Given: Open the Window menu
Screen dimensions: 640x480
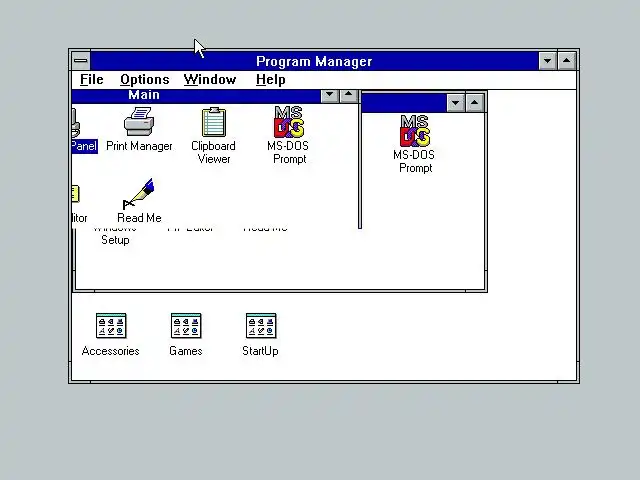Looking at the screenshot, I should (x=210, y=79).
